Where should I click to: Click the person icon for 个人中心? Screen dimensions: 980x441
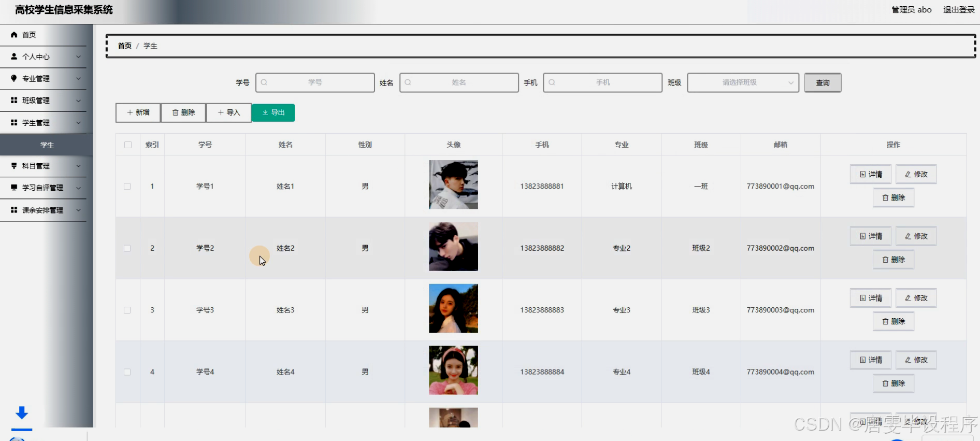(x=14, y=56)
